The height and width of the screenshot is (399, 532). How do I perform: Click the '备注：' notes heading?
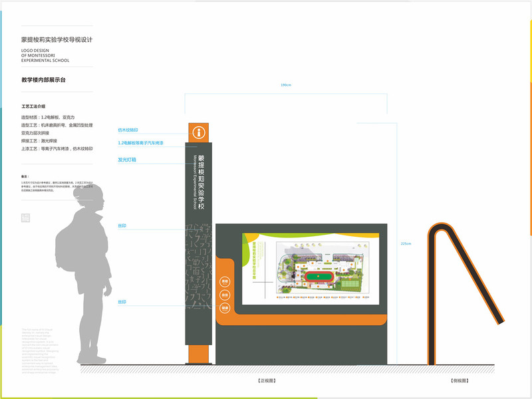[x=25, y=176]
